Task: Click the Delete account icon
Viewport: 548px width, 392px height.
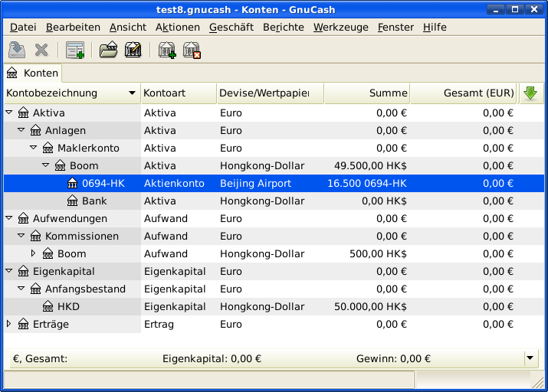Action: tap(192, 51)
